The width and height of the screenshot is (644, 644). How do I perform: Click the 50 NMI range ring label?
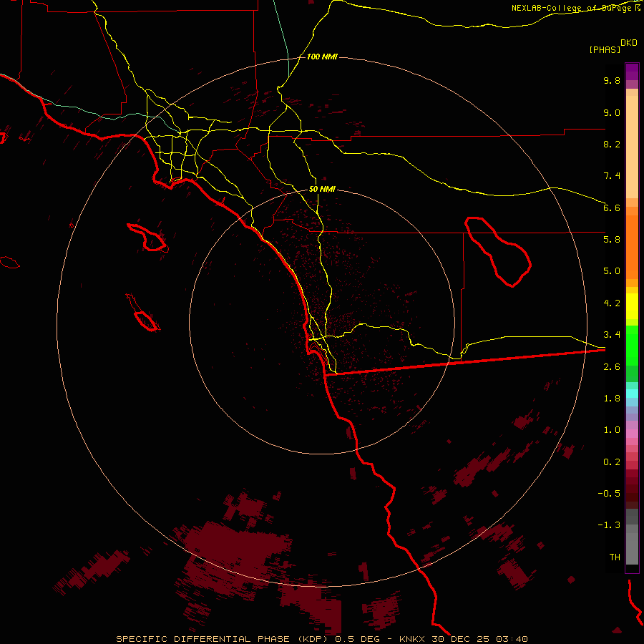click(322, 189)
